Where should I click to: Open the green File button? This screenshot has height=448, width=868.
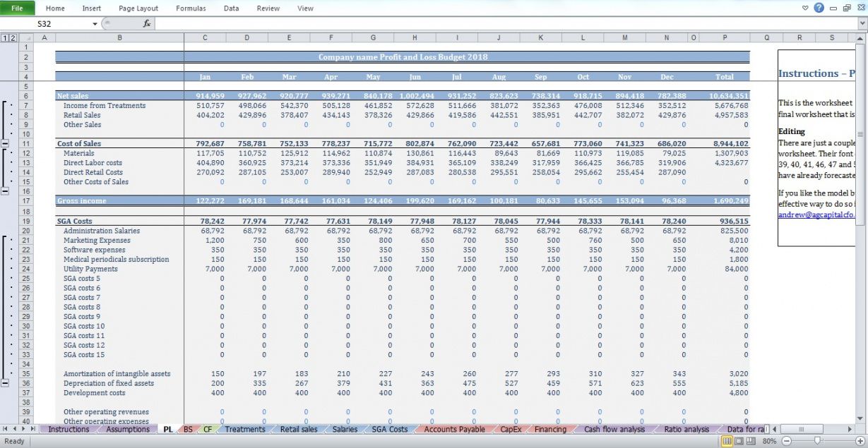tap(18, 8)
